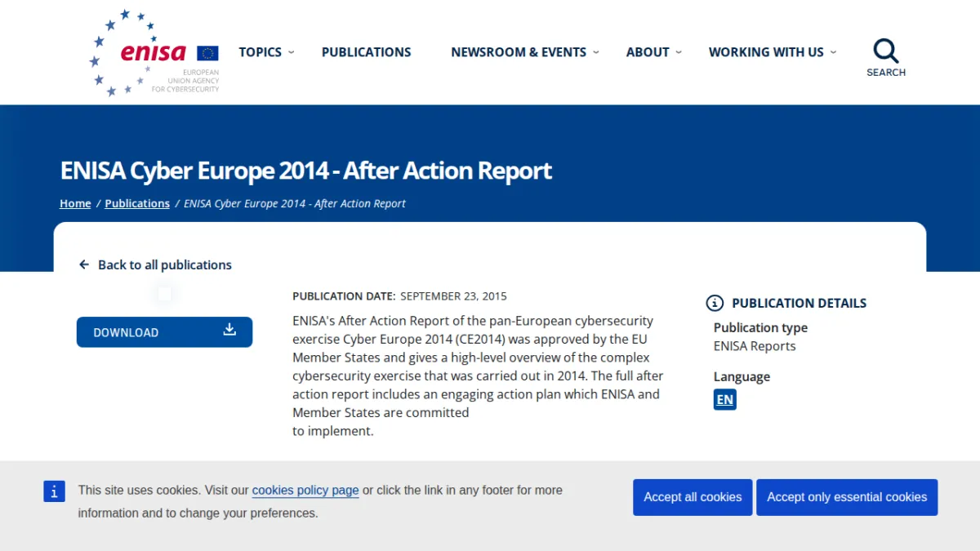Open the Topics menu
This screenshot has width=980, height=551.
(261, 52)
